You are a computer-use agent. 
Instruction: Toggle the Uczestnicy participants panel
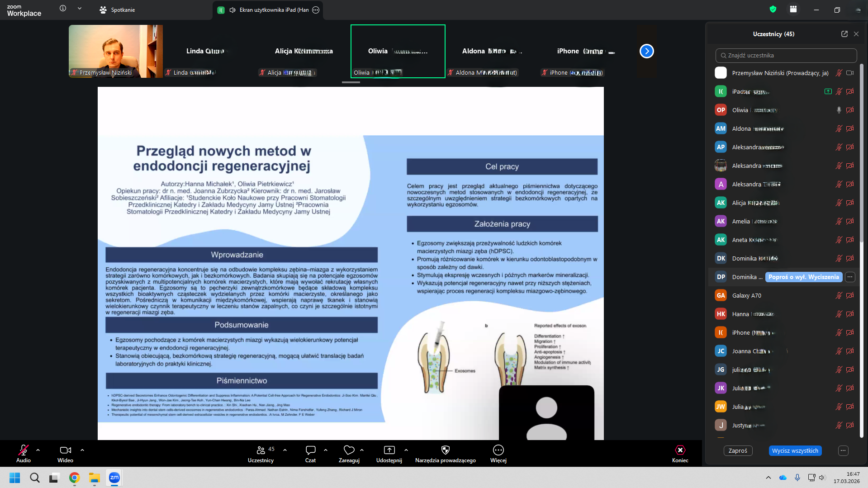pyautogui.click(x=261, y=454)
